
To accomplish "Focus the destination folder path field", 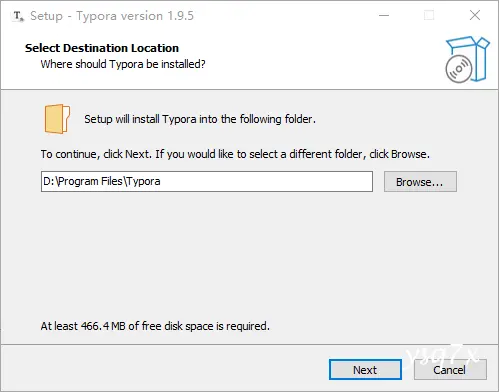I will click(x=207, y=182).
